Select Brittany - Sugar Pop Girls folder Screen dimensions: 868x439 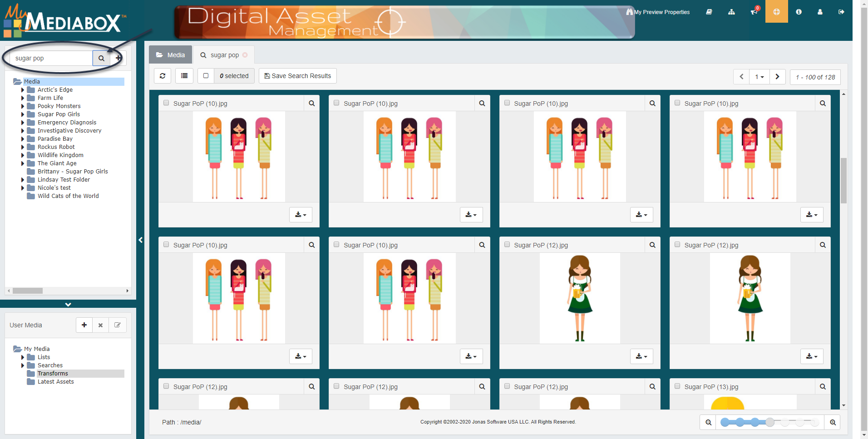coord(73,172)
